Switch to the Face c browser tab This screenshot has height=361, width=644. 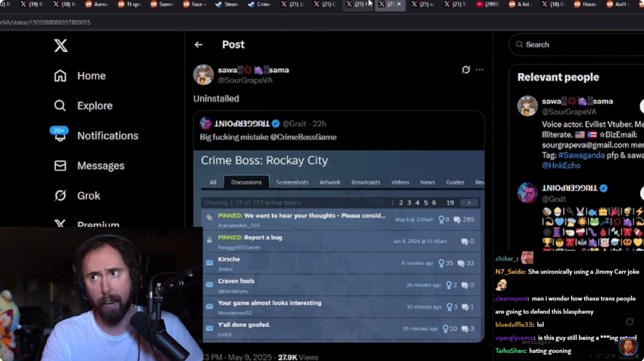tap(194, 4)
